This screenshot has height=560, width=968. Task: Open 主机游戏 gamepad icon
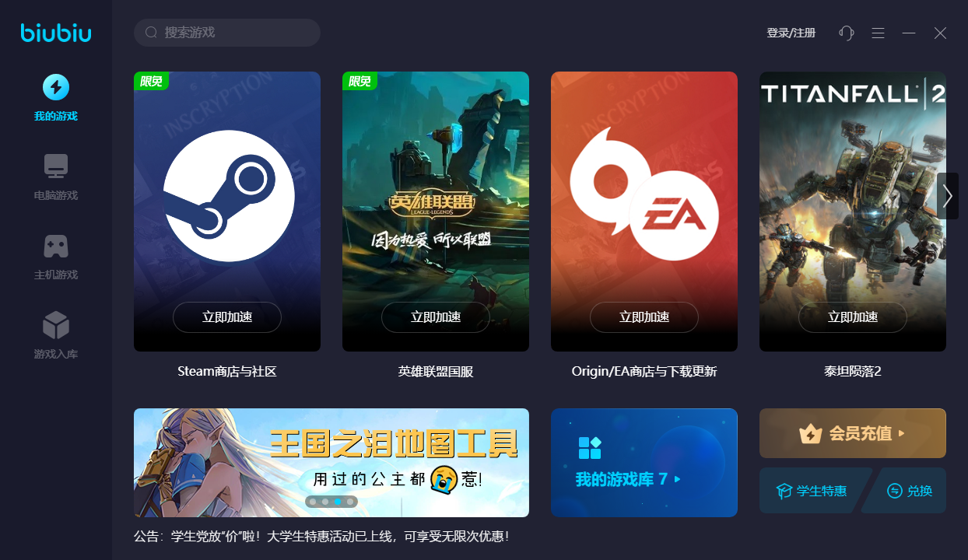55,247
